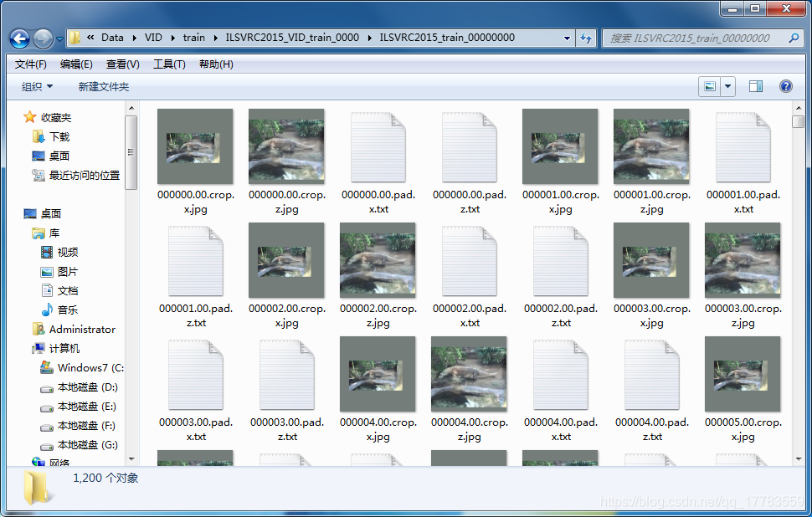Toggle the preview pane icon

pos(756,86)
